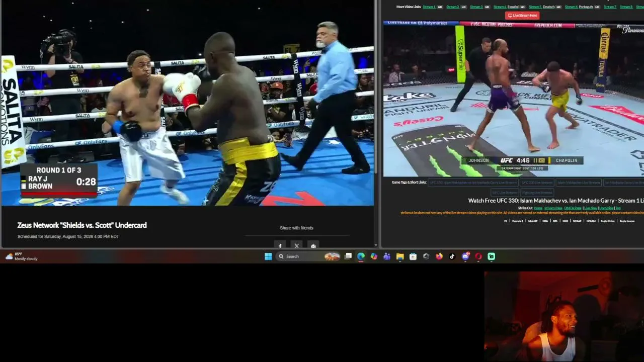The width and height of the screenshot is (644, 362).
Task: Go to the MLB footer link
Action: tap(565, 221)
